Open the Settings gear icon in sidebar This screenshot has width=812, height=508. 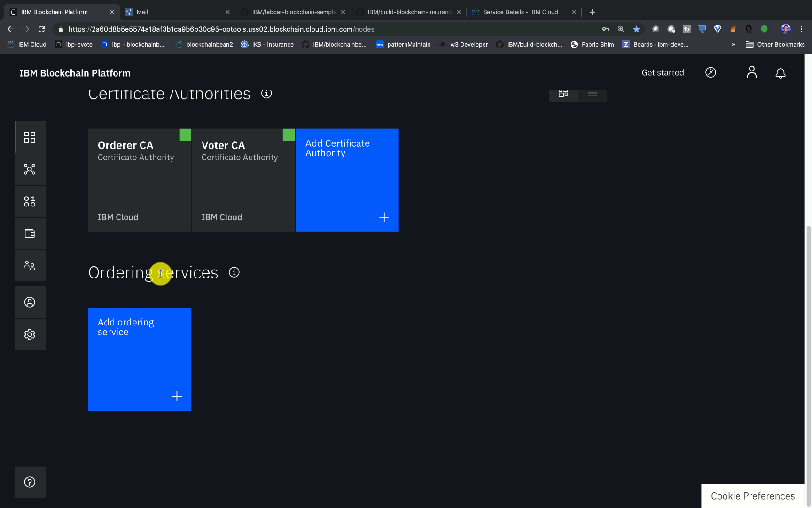point(30,334)
